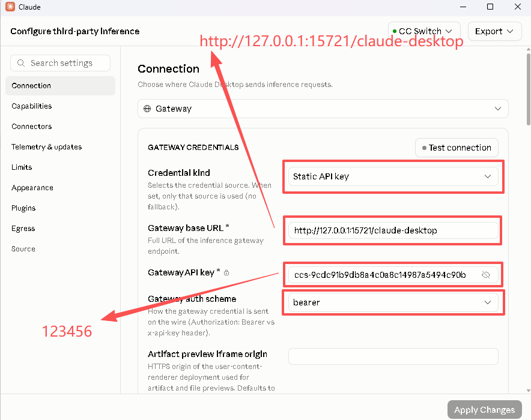Maximize the Claude window
531x420 pixels.
[x=490, y=7]
